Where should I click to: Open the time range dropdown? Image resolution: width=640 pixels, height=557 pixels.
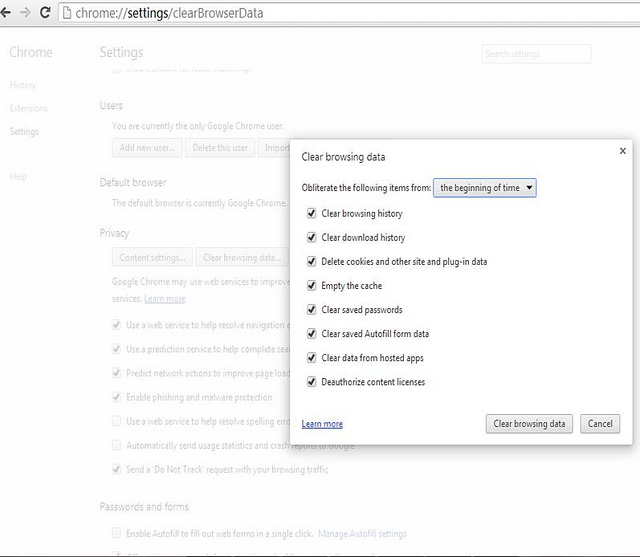pyautogui.click(x=484, y=188)
